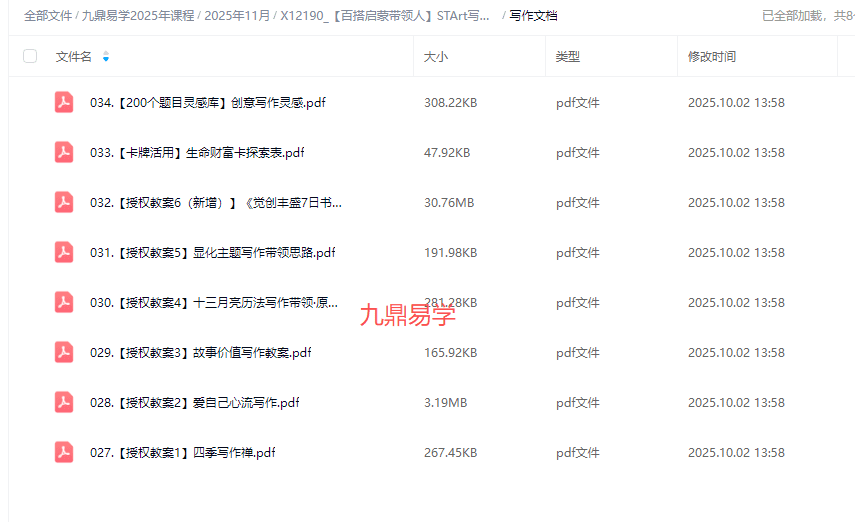This screenshot has height=522, width=855.
Task: Click the PDF icon for file 031 显化主题写作
Action: [x=64, y=252]
